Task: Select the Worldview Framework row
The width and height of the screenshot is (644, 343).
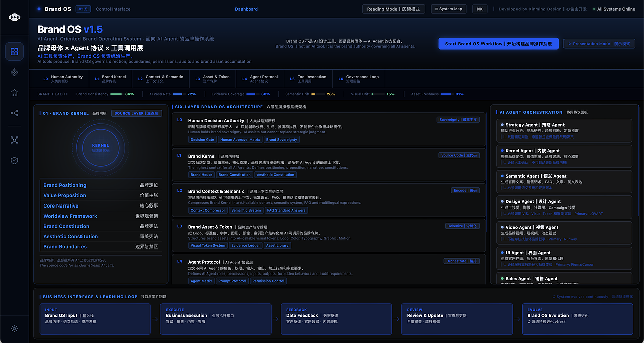Action: point(101,216)
